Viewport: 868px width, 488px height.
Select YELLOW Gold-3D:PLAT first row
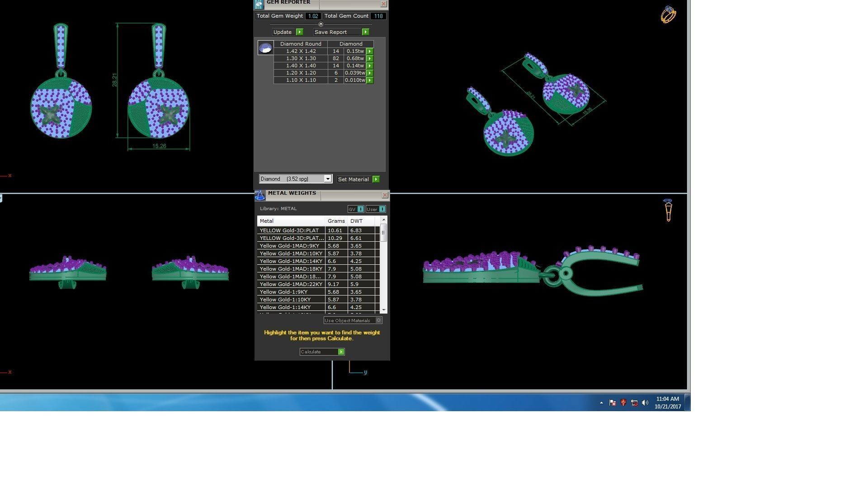coord(289,230)
